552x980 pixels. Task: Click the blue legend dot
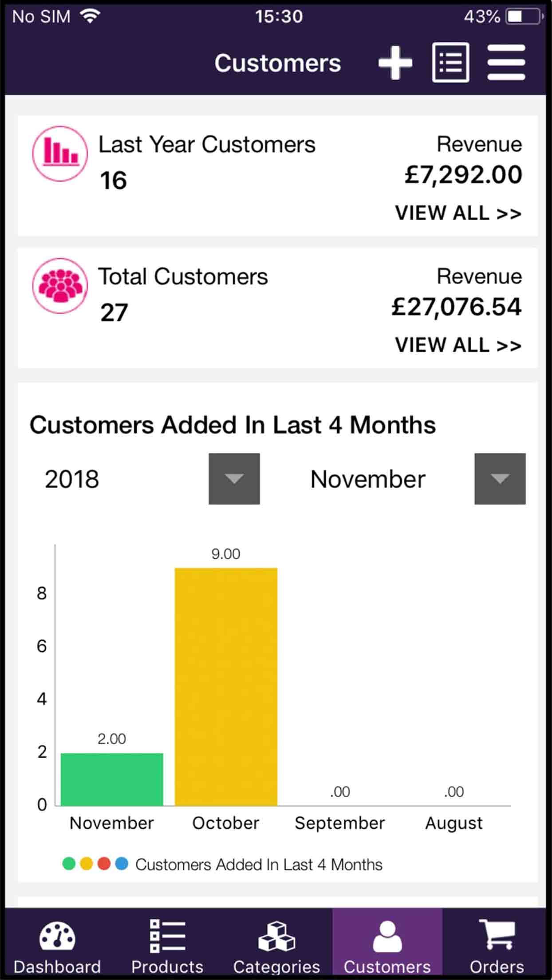tap(122, 864)
